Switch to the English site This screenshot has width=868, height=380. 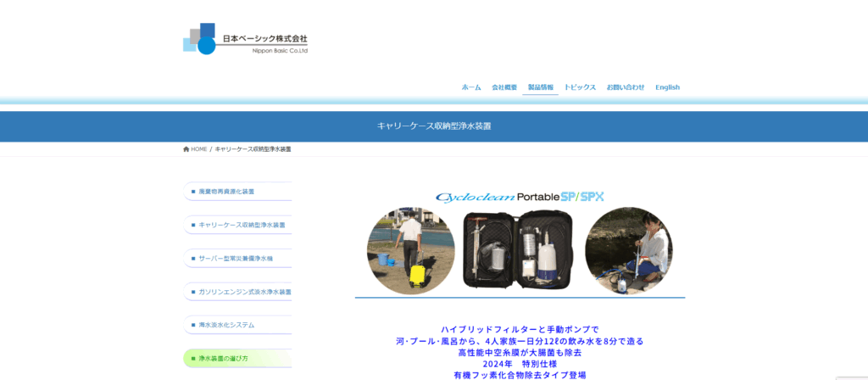[668, 87]
